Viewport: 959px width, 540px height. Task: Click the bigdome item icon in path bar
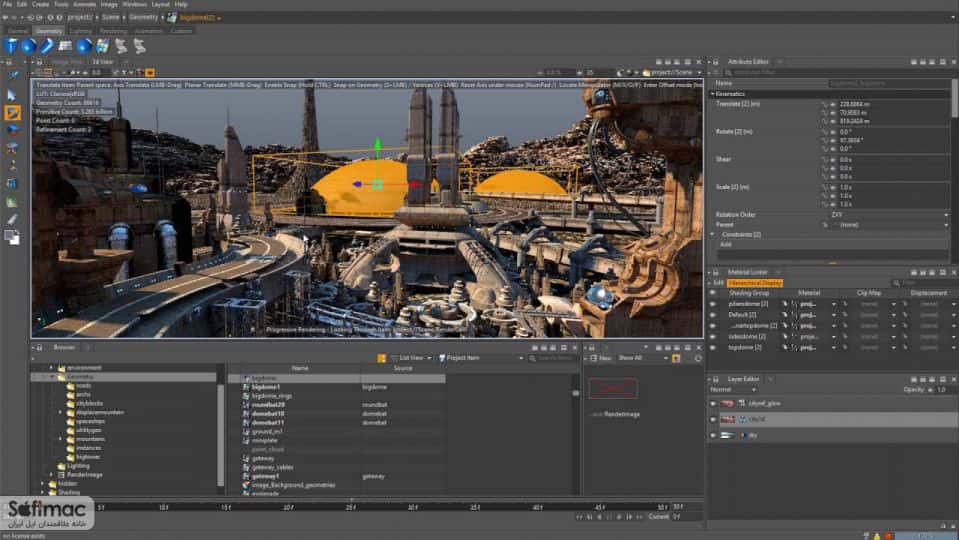[x=172, y=18]
